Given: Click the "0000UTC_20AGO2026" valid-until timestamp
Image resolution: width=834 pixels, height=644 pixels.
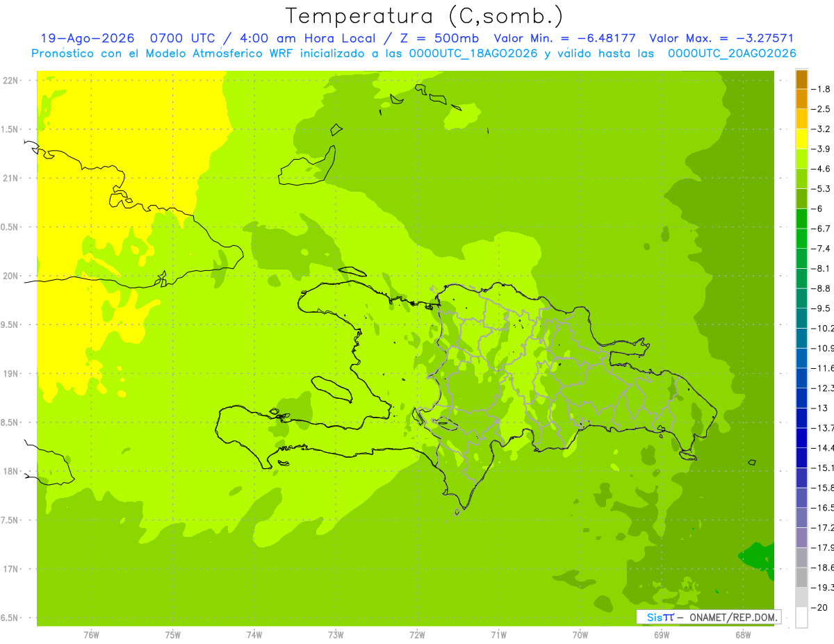Looking at the screenshot, I should tap(732, 53).
